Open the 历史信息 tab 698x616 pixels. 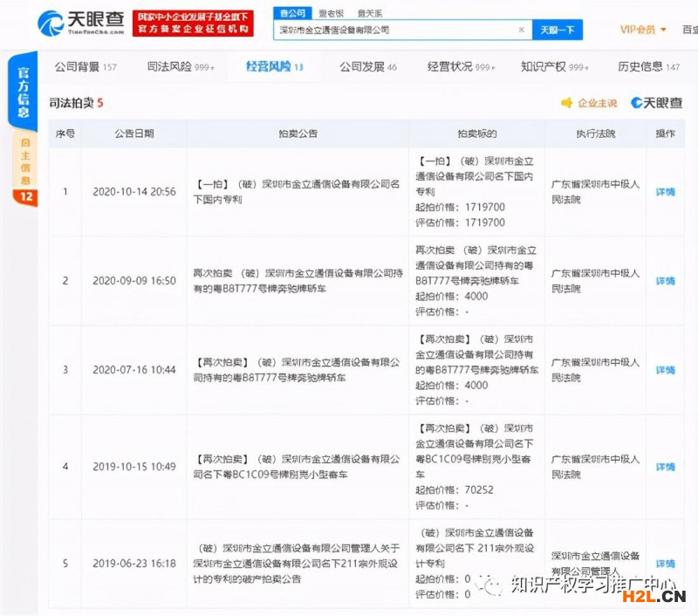coord(648,67)
